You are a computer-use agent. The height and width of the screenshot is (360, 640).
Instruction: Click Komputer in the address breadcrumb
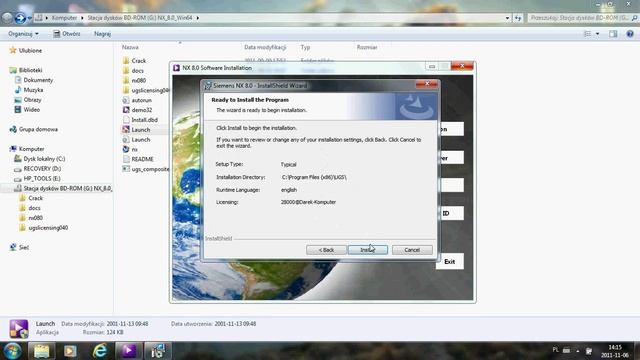tap(64, 18)
